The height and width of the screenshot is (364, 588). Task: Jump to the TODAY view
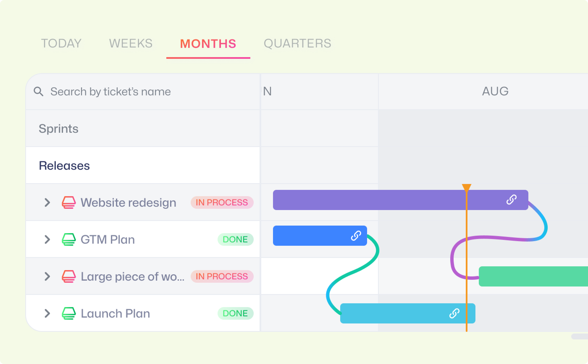(x=61, y=43)
